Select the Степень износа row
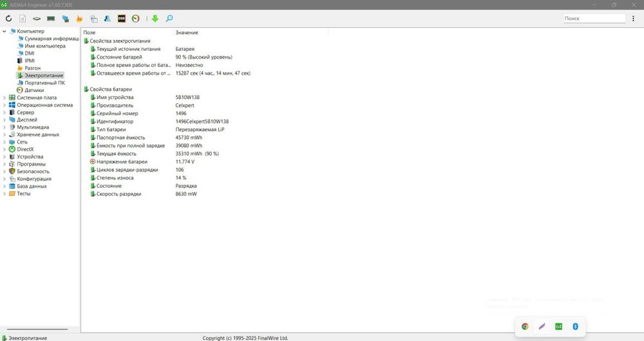The height and width of the screenshot is (341, 644). tap(138, 178)
